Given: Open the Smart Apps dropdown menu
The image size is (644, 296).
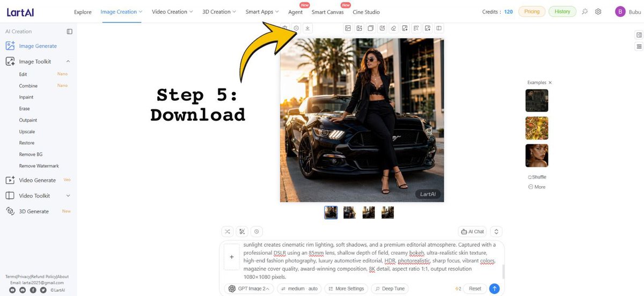Looking at the screenshot, I should point(262,11).
